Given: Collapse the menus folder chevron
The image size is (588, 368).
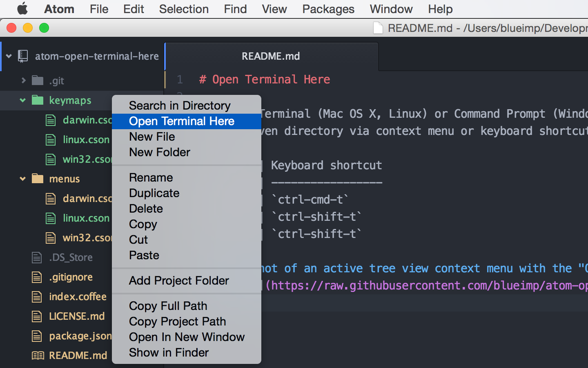Looking at the screenshot, I should 22,179.
